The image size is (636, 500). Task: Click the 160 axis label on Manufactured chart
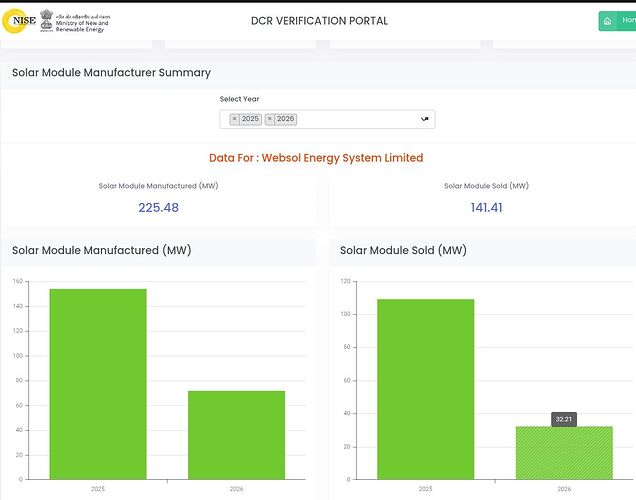(18, 281)
